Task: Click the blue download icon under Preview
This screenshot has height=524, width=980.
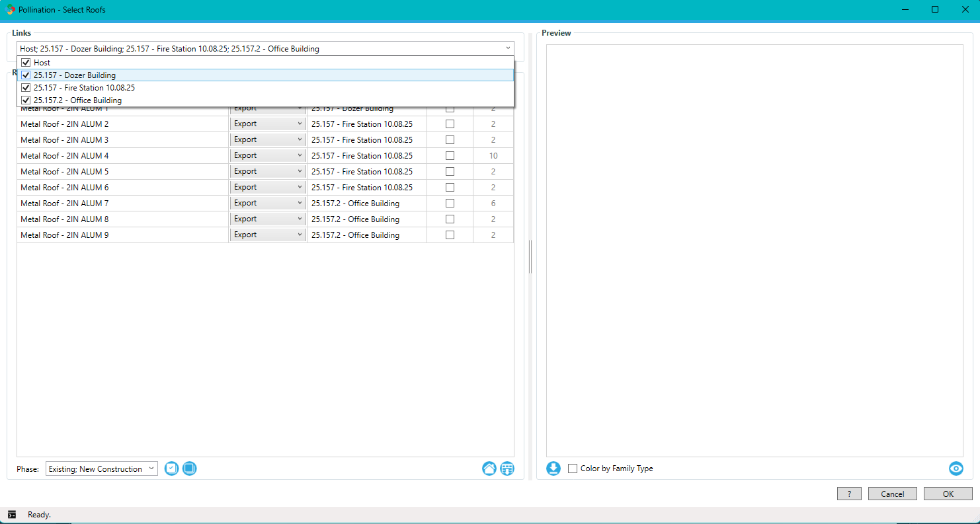Action: coord(553,468)
